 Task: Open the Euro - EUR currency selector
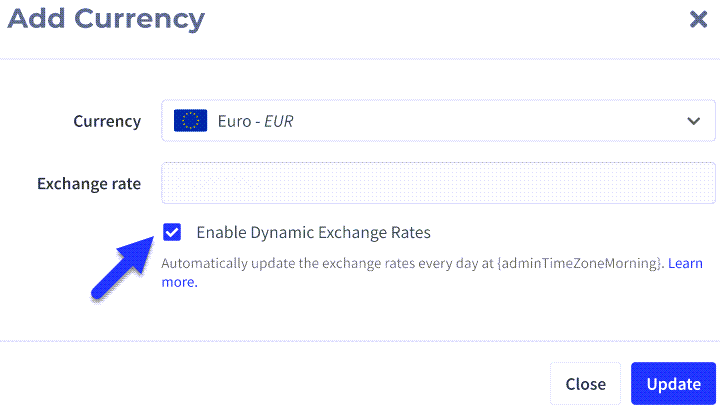point(438,121)
